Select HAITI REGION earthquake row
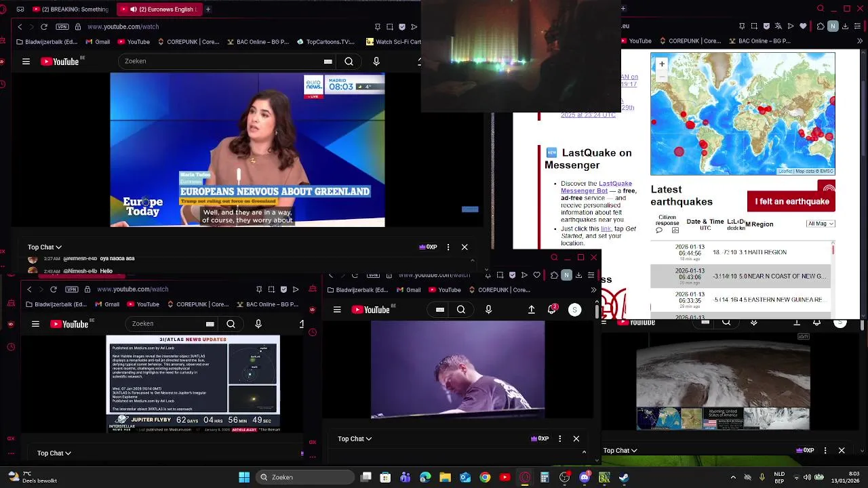 point(741,252)
